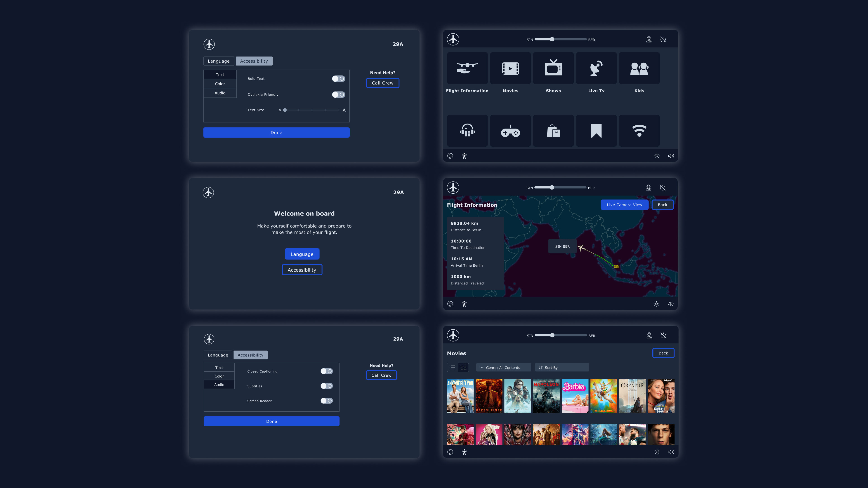Image resolution: width=868 pixels, height=488 pixels.
Task: Enable Closed Captioning toggle
Action: pos(326,371)
